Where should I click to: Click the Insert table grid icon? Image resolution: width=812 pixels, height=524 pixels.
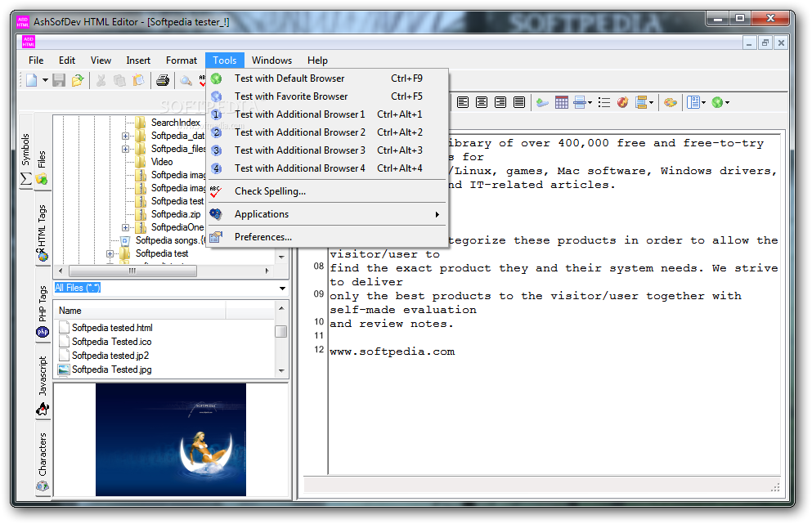point(561,102)
